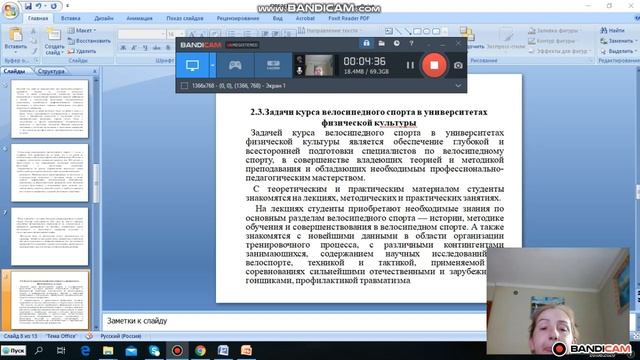Open the font name combo box
This screenshot has height=360, width=640.
(142, 34)
